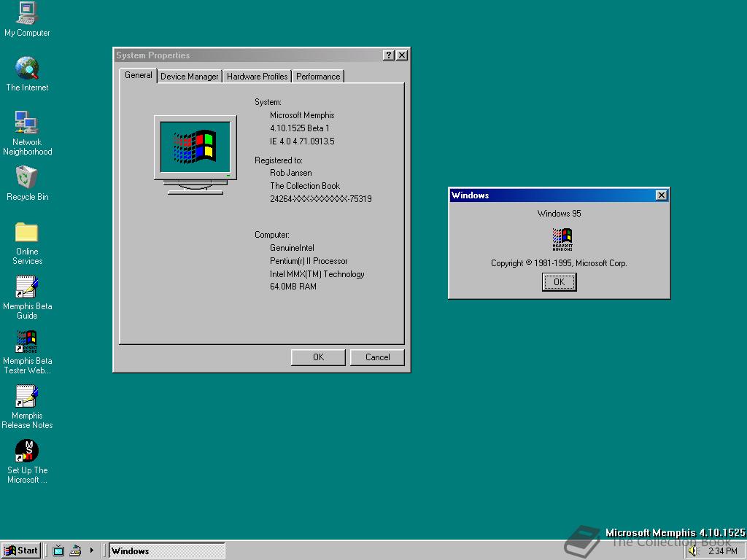Click Cancel in System Properties
Viewport: 747px width, 560px height.
(x=377, y=357)
